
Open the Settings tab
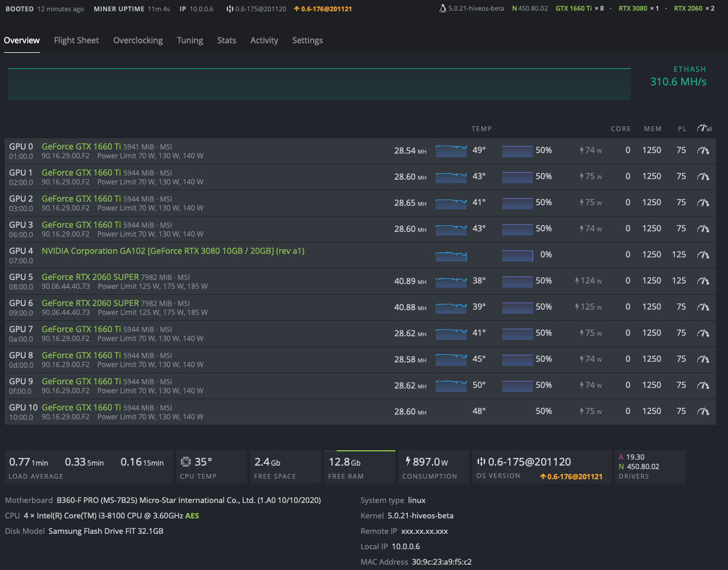coord(307,40)
